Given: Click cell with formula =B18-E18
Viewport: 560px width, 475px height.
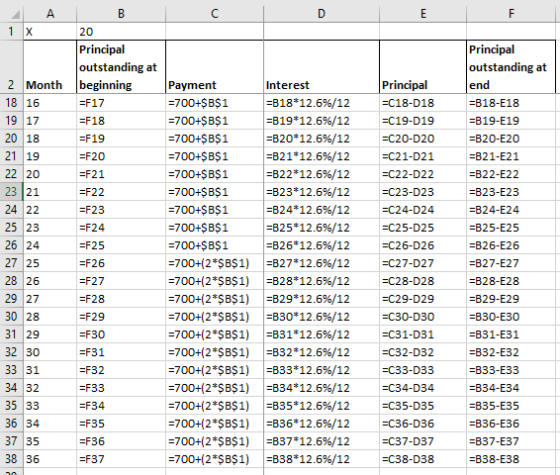Looking at the screenshot, I should pos(511,103).
